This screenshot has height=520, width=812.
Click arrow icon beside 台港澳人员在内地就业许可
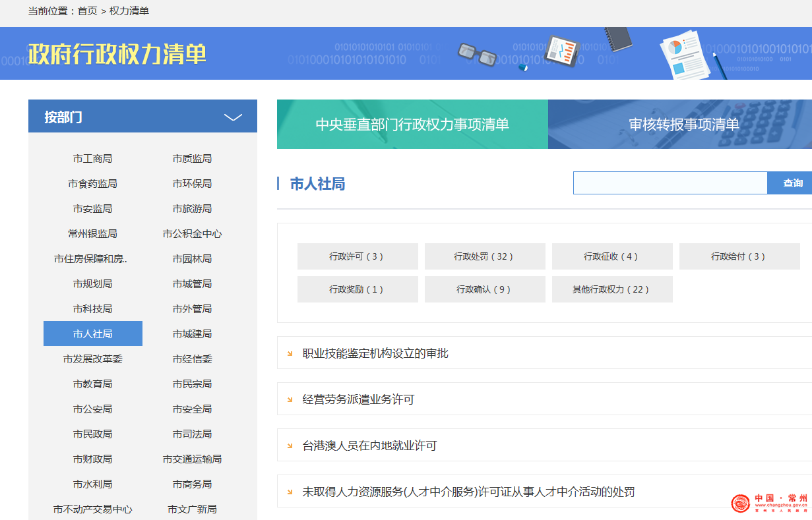[290, 446]
